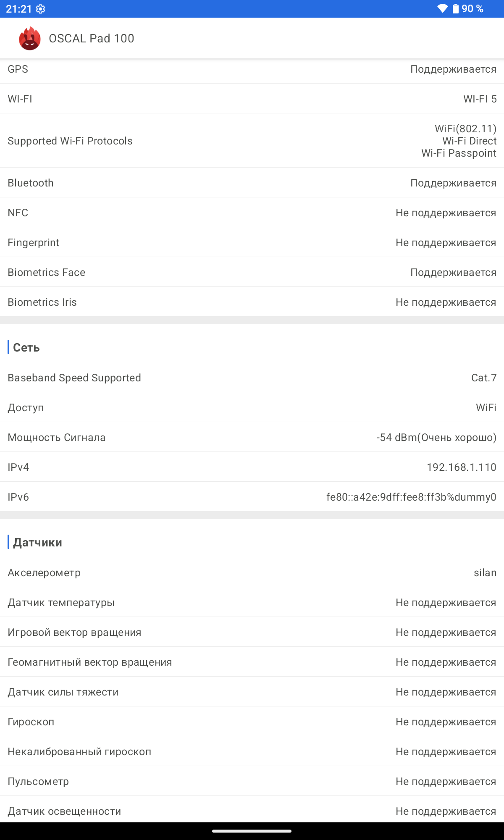Tap the Wi-Fi signal status icon
The image size is (504, 840).
pyautogui.click(x=442, y=9)
